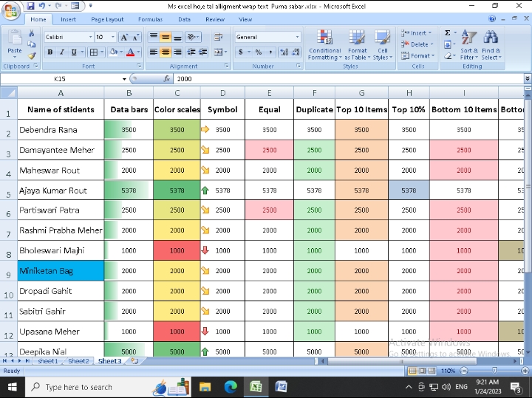Select the Format Painter brush icon

pos(32,55)
